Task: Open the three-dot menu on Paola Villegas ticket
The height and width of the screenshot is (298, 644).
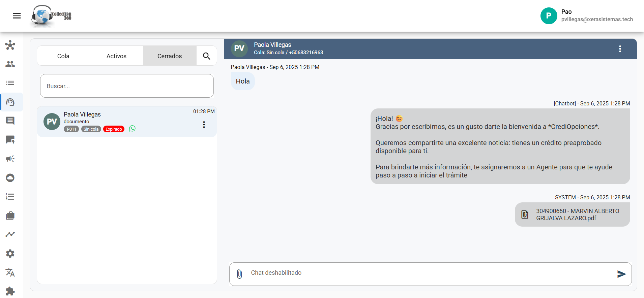Action: point(204,125)
